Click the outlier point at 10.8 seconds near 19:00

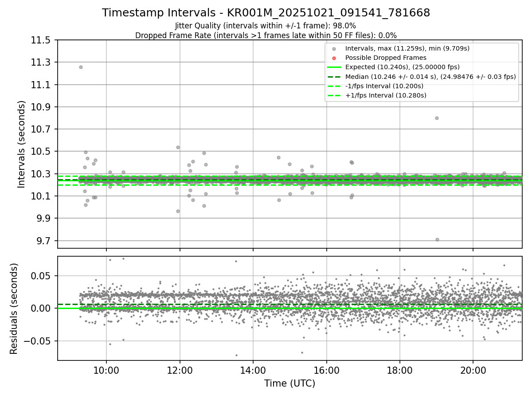point(437,118)
